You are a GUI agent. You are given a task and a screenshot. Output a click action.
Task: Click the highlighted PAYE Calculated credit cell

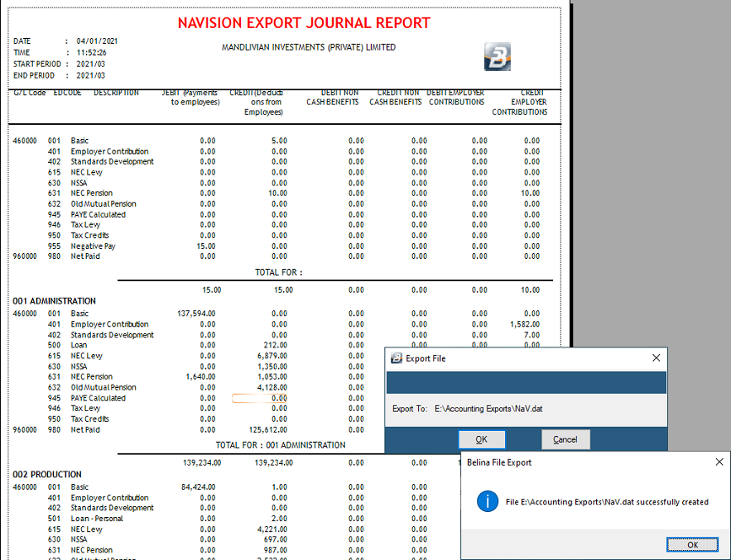pos(259,398)
